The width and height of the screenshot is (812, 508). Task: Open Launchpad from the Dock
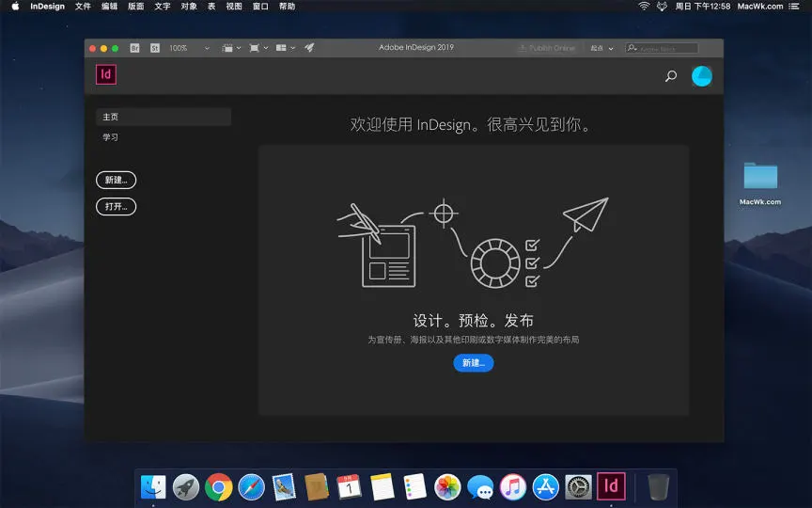click(186, 487)
